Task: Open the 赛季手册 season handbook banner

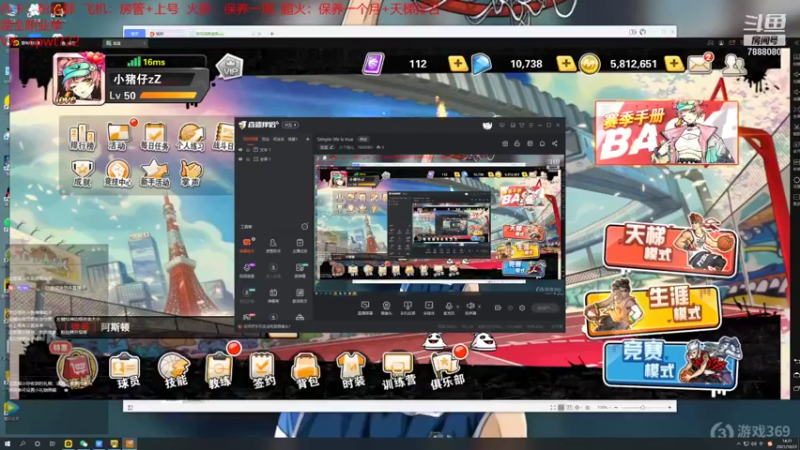Action: click(666, 133)
